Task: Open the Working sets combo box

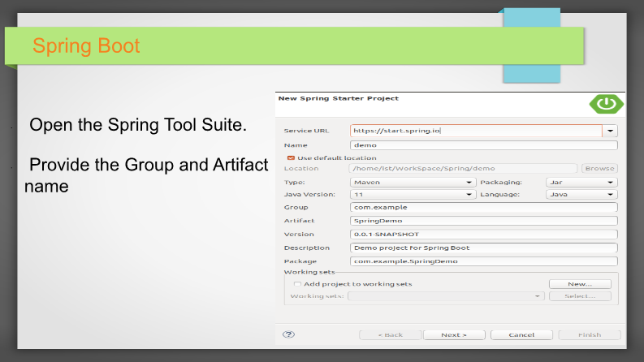Action: click(x=446, y=296)
